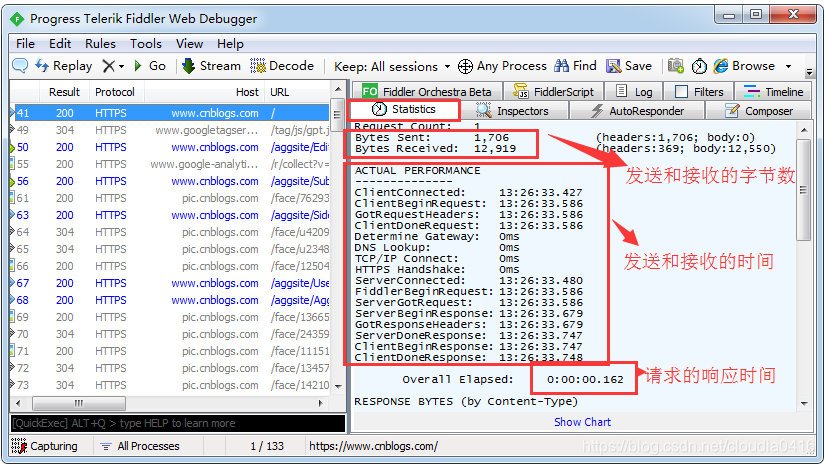Click the QuickExec command input box
The height and width of the screenshot is (465, 825).
178,423
